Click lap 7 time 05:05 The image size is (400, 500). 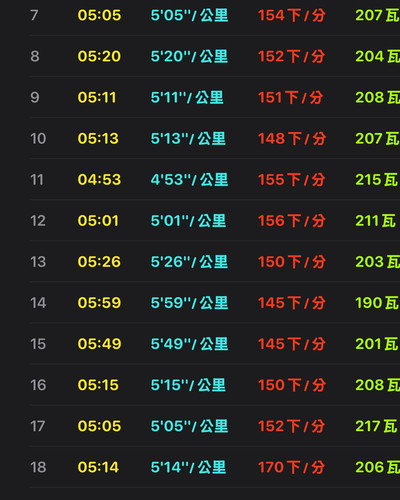[99, 15]
